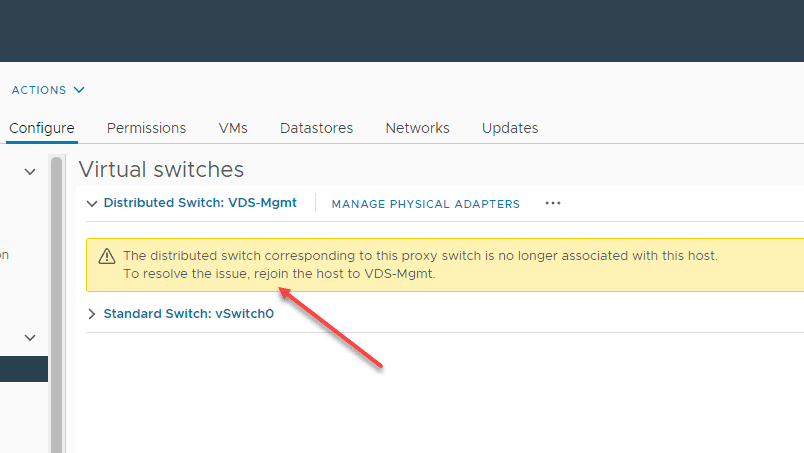Go to the VMs tab

233,128
